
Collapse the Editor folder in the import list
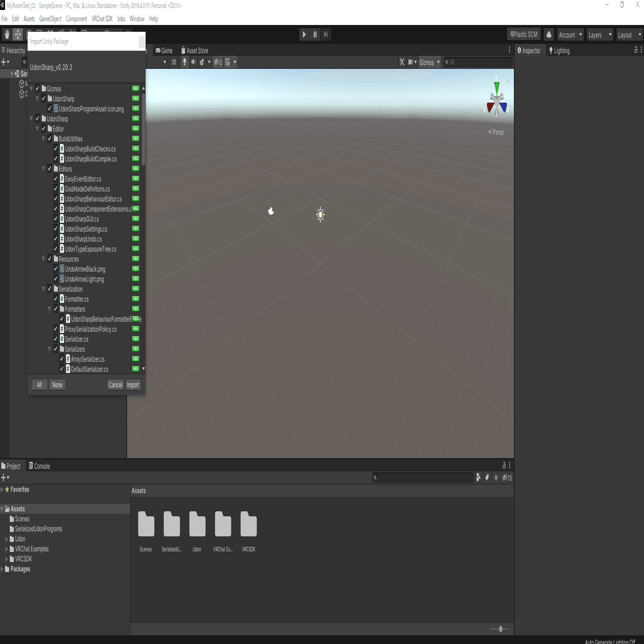(x=37, y=128)
